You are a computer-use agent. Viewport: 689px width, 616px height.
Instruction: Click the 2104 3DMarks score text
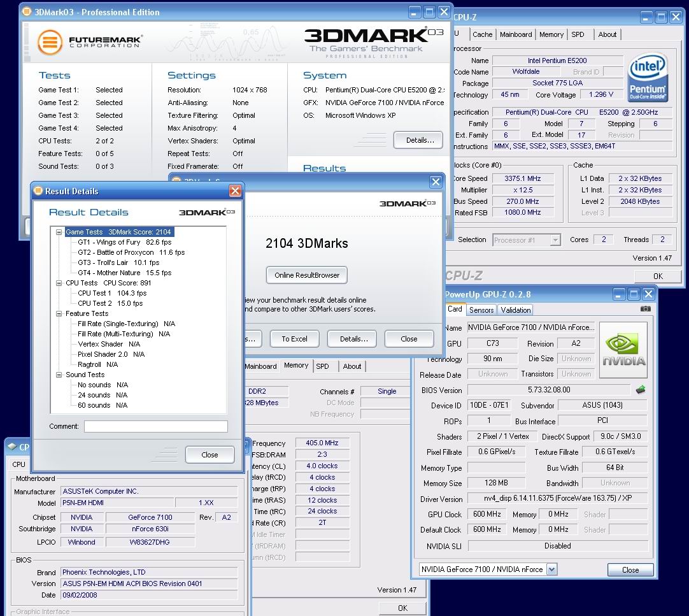(307, 243)
